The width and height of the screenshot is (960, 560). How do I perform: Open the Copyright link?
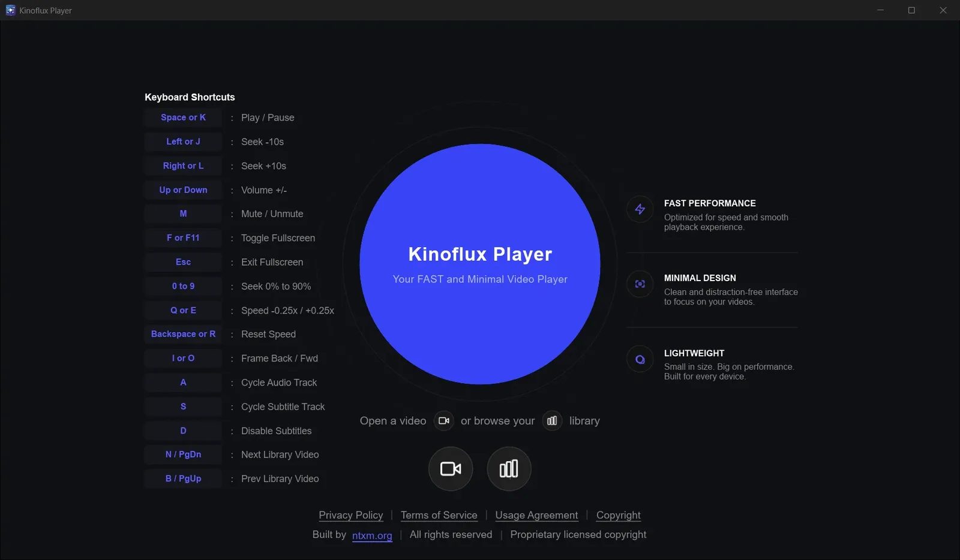pos(619,515)
